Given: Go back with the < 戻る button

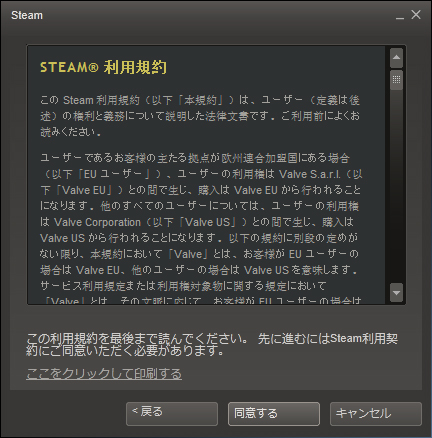Looking at the screenshot, I should pos(172,414).
